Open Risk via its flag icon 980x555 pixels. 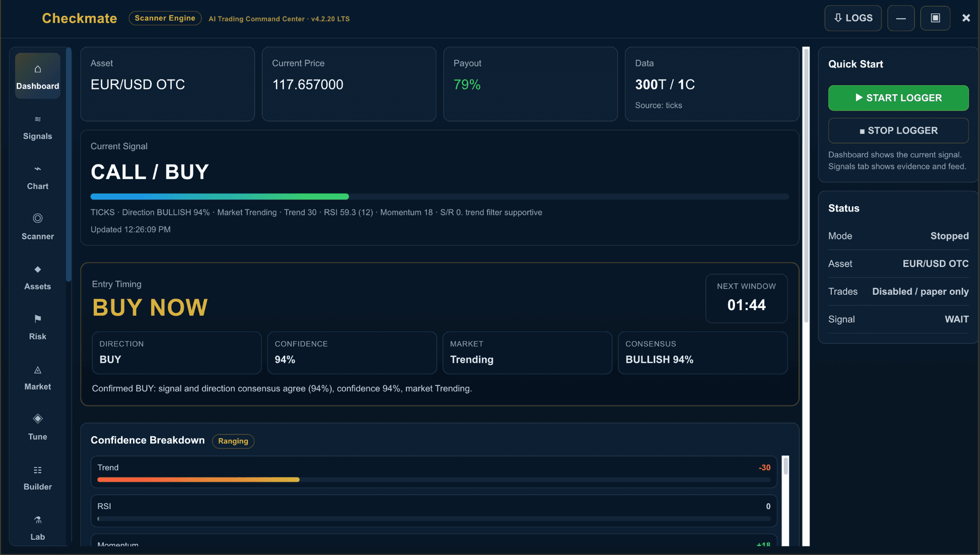click(38, 319)
